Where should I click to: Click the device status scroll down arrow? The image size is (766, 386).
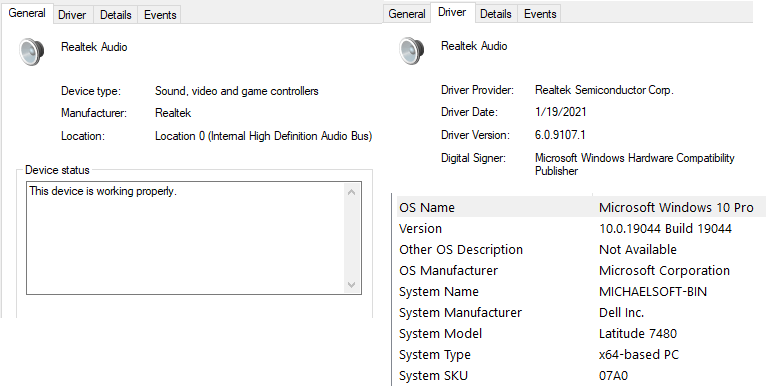352,284
